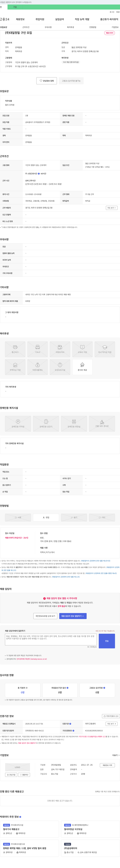This screenshot has height=868, width=120.
Task: Jump to the 모집요강 tab
Action: pyautogui.click(x=4, y=27)
